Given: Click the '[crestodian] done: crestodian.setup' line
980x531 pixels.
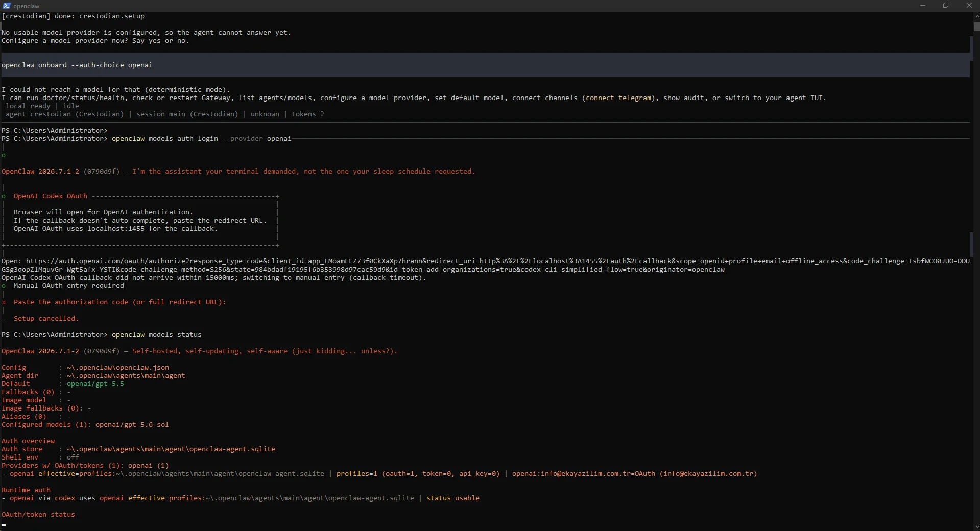Looking at the screenshot, I should (x=73, y=16).
